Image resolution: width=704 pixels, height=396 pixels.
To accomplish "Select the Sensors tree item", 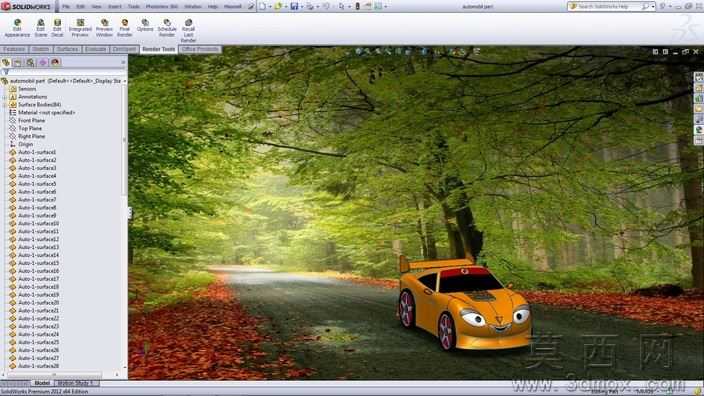I will (27, 89).
